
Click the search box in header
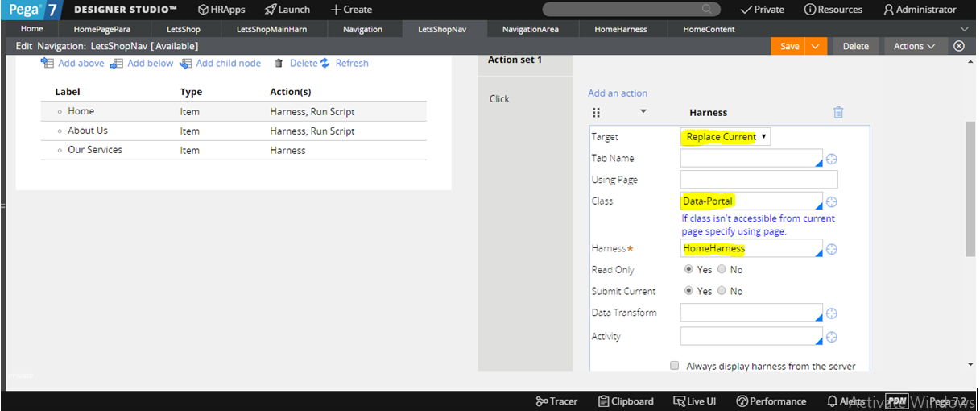click(631, 10)
